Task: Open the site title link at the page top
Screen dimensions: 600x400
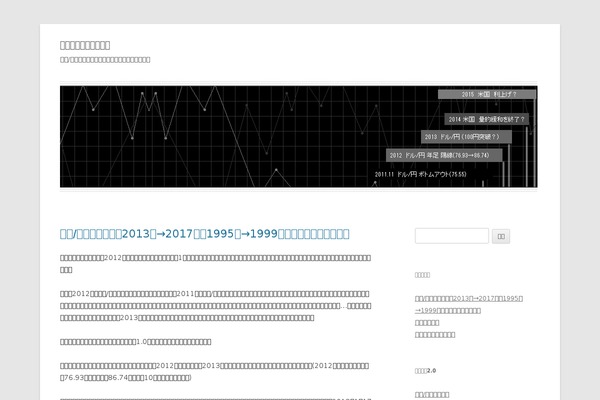Action: pyautogui.click(x=85, y=45)
